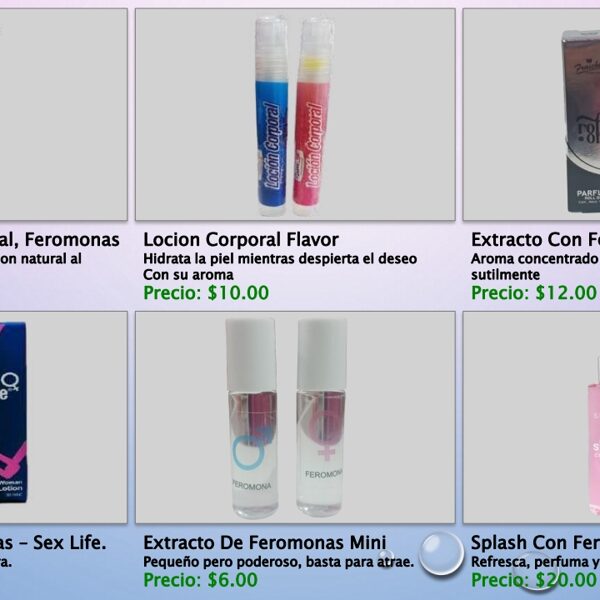Select the male-symbol Feromona roll-on bottle

pos(252,418)
